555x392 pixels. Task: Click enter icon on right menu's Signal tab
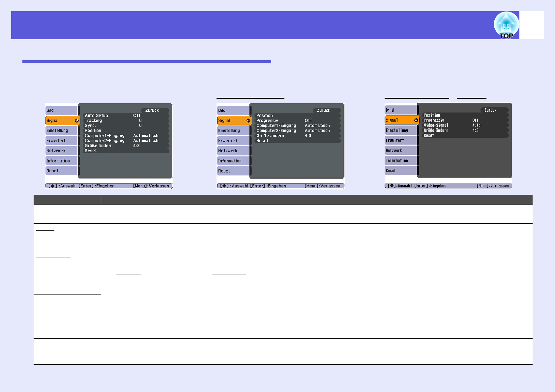tap(416, 120)
